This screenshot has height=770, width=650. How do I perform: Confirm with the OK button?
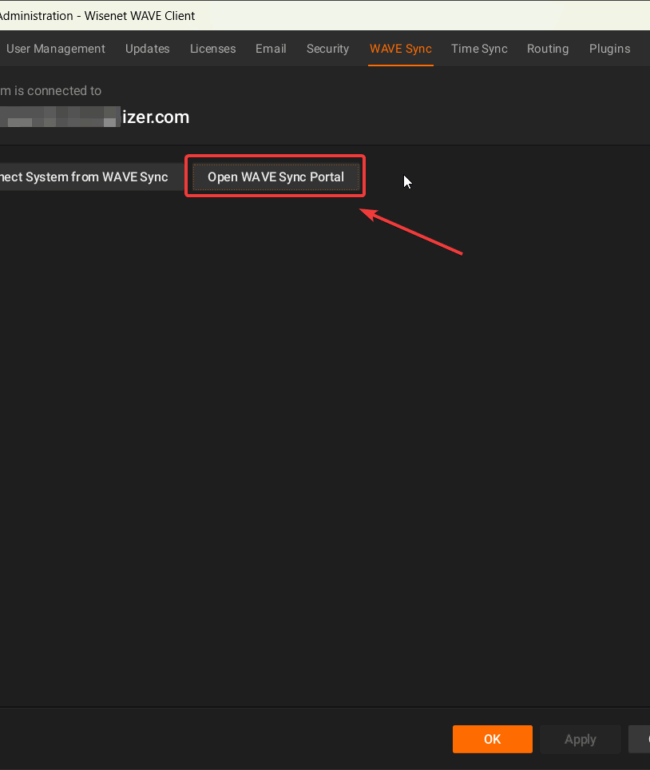pos(492,739)
